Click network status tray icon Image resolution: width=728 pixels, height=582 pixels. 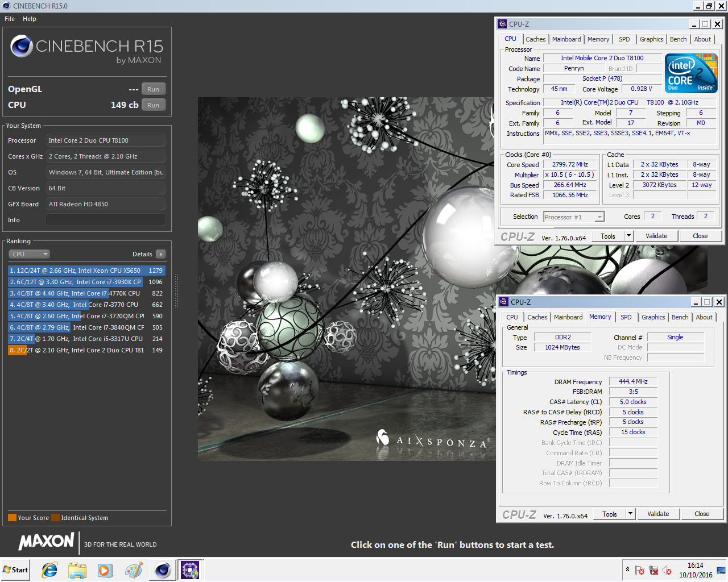click(x=653, y=570)
